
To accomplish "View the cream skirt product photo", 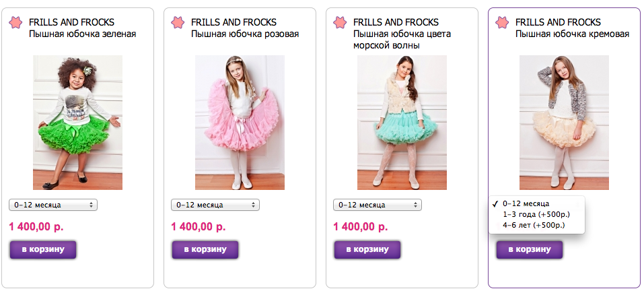I will click(x=565, y=123).
